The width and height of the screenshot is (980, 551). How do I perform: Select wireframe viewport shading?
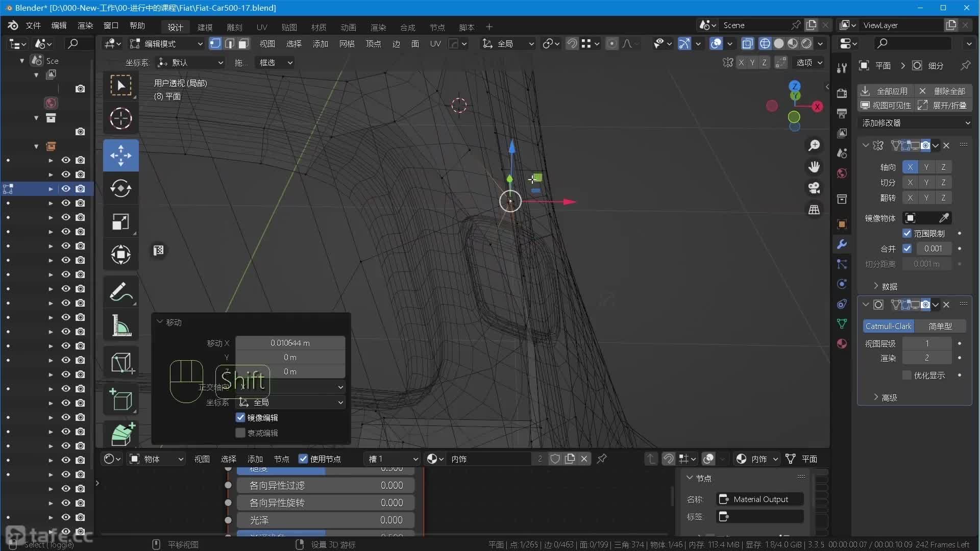tap(765, 44)
